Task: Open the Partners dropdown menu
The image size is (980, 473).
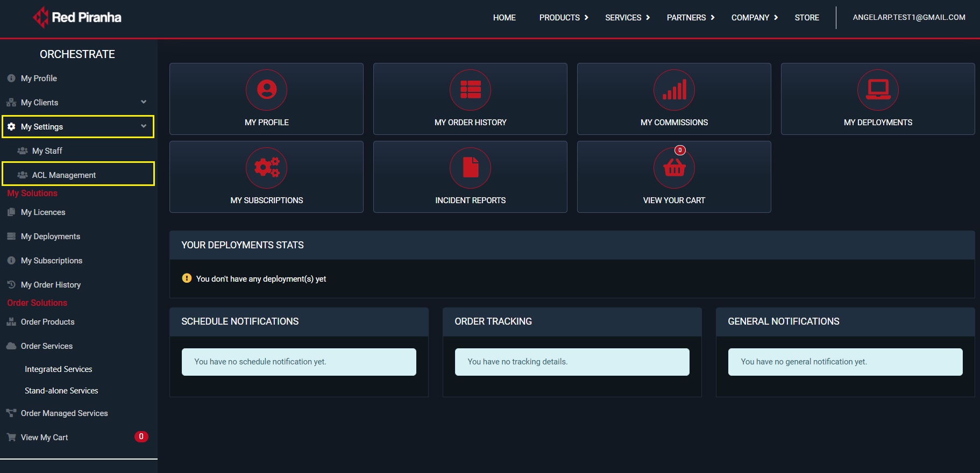Action: pyautogui.click(x=691, y=18)
